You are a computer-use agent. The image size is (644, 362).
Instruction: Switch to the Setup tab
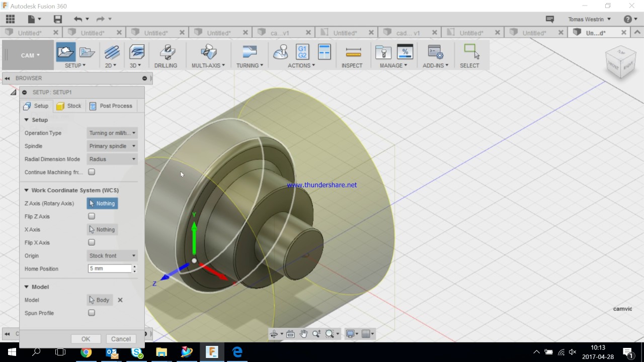pos(36,106)
